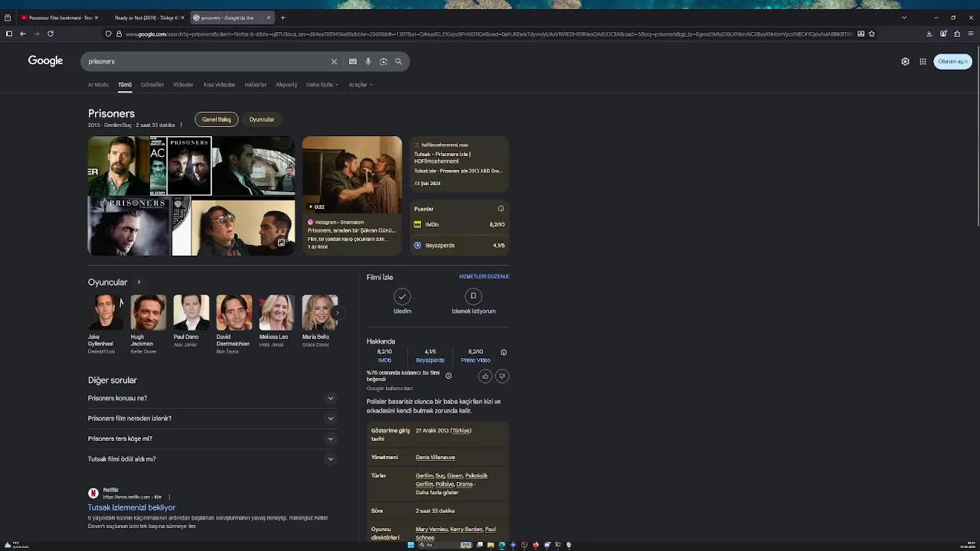Open the info icon beside Puanlar
This screenshot has height=551, width=980.
pyautogui.click(x=501, y=209)
